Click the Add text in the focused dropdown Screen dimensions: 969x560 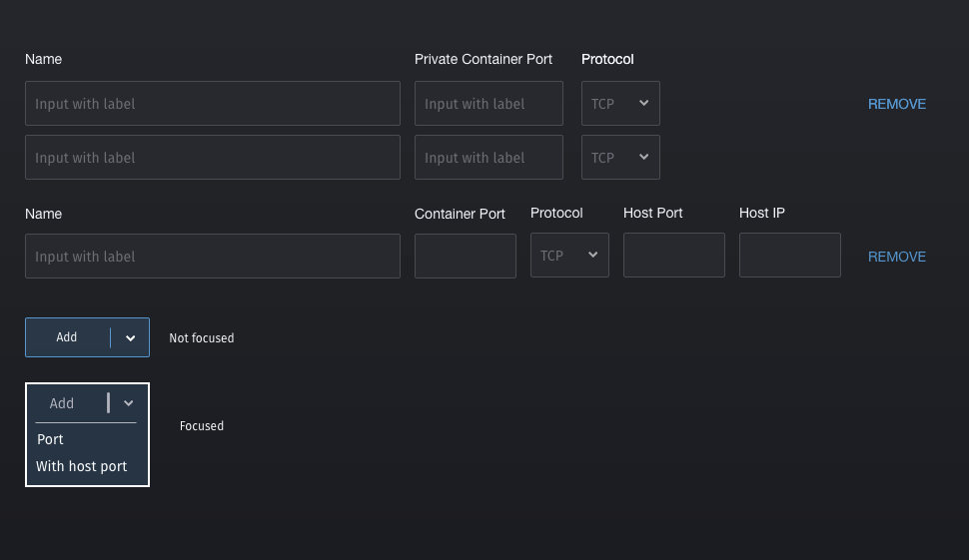[62, 403]
